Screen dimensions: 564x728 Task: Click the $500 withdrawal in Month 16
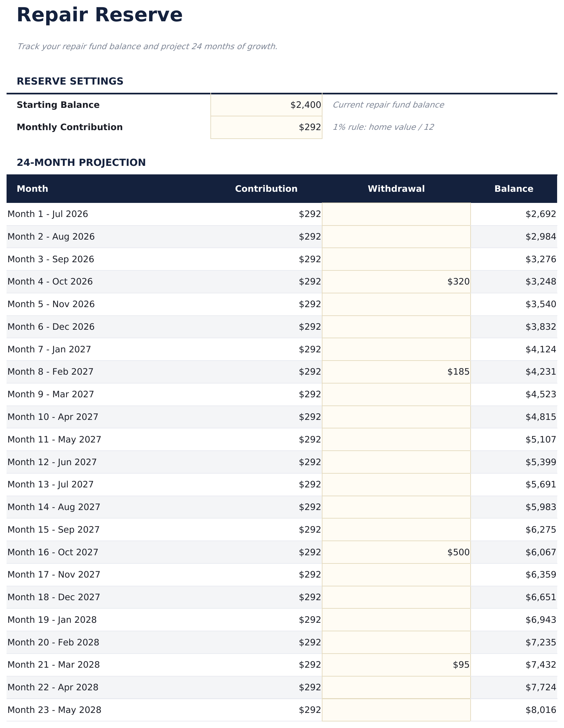pyautogui.click(x=396, y=552)
